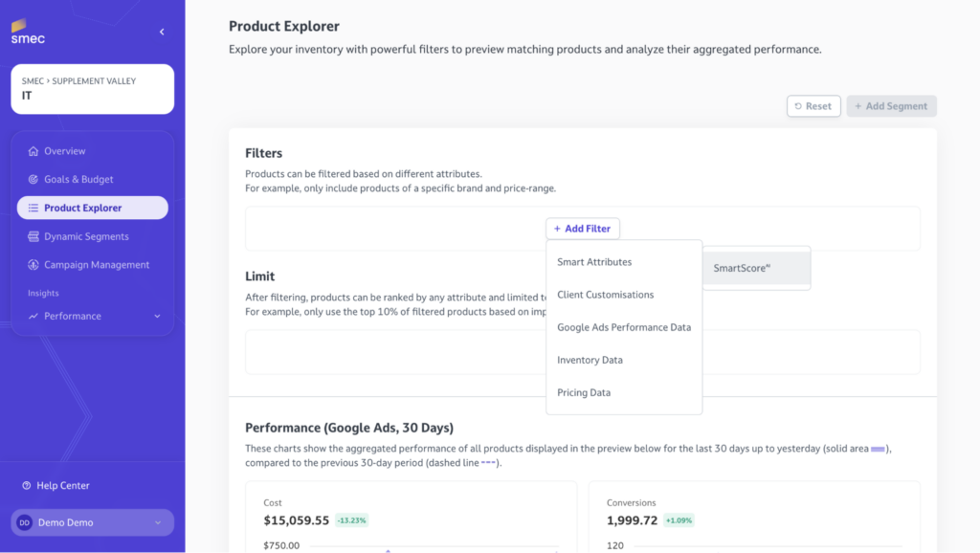Viewport: 980px width, 553px height.
Task: Select Google Ads Performance Data option
Action: pyautogui.click(x=623, y=327)
